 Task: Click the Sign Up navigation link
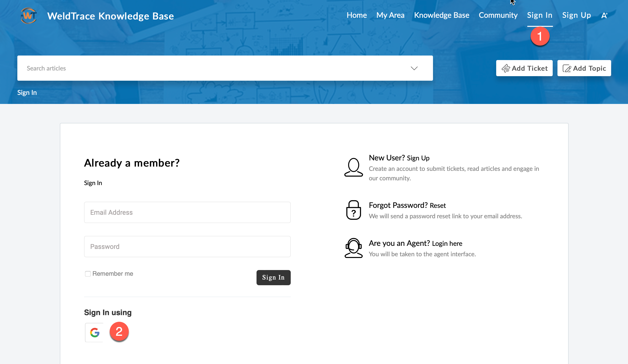click(x=576, y=15)
